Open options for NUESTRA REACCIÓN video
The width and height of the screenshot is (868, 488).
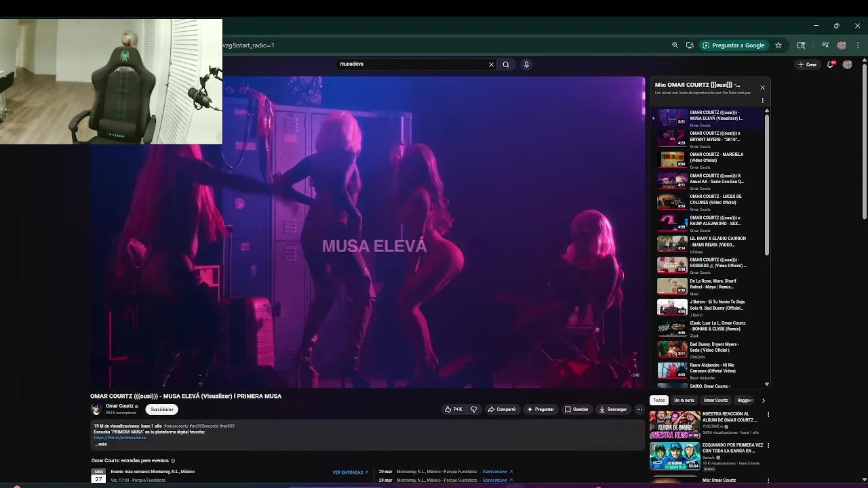768,414
